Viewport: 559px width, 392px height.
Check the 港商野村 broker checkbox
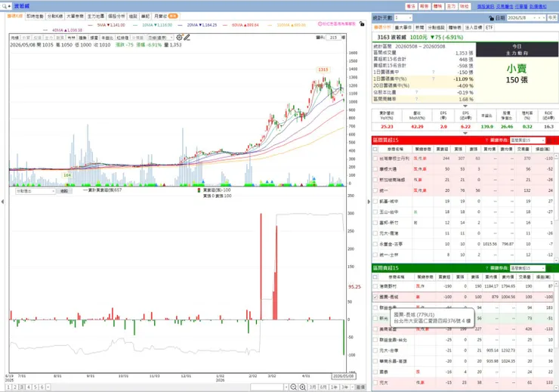[375, 286]
